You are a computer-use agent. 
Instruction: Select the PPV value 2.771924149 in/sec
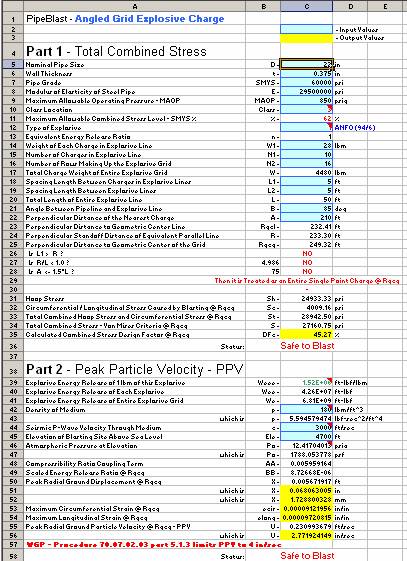pos(307,535)
